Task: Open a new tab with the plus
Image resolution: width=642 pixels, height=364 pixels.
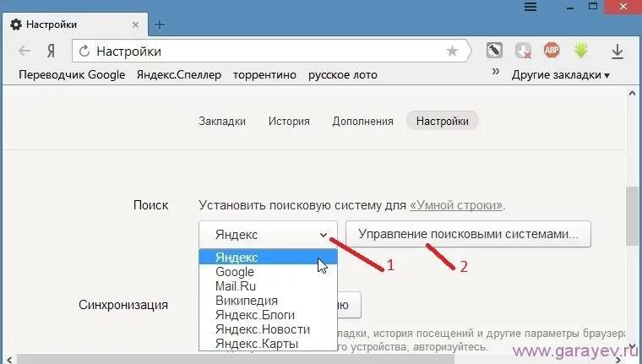Action: pyautogui.click(x=160, y=24)
